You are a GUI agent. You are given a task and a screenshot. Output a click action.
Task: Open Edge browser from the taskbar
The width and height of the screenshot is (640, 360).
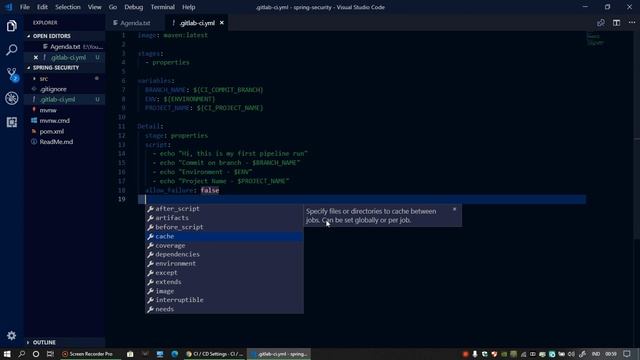click(x=175, y=354)
